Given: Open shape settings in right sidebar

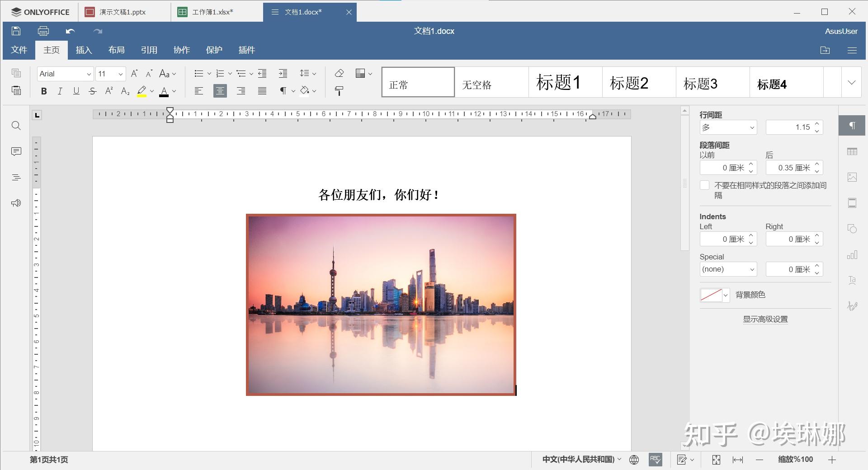Looking at the screenshot, I should [852, 229].
